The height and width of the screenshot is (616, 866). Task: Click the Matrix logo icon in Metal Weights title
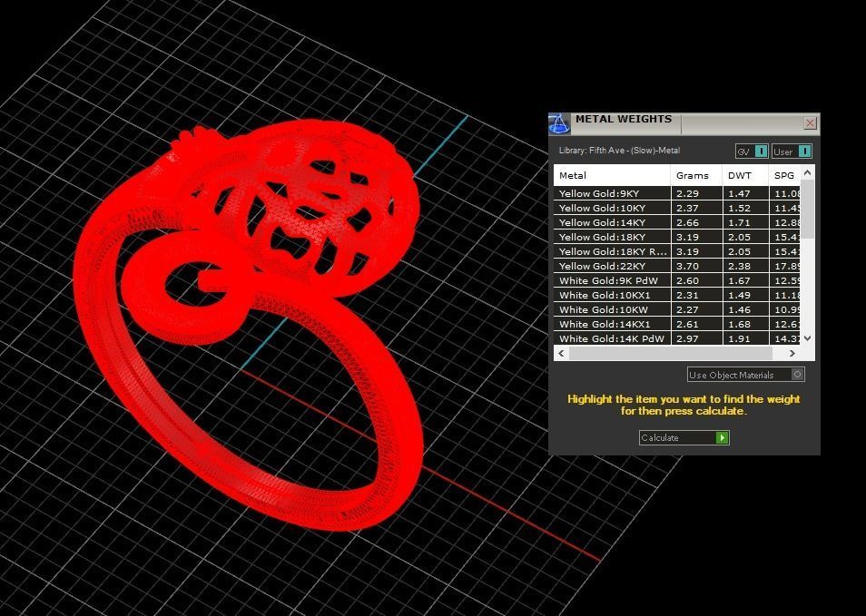[559, 124]
